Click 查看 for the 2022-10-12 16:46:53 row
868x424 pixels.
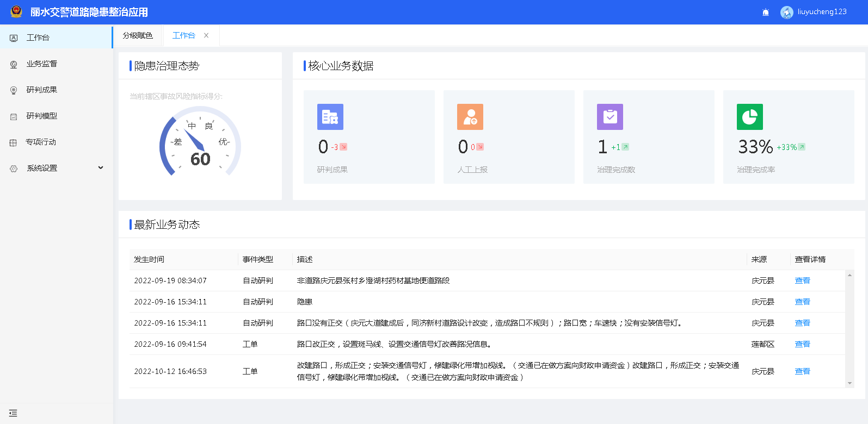click(802, 371)
